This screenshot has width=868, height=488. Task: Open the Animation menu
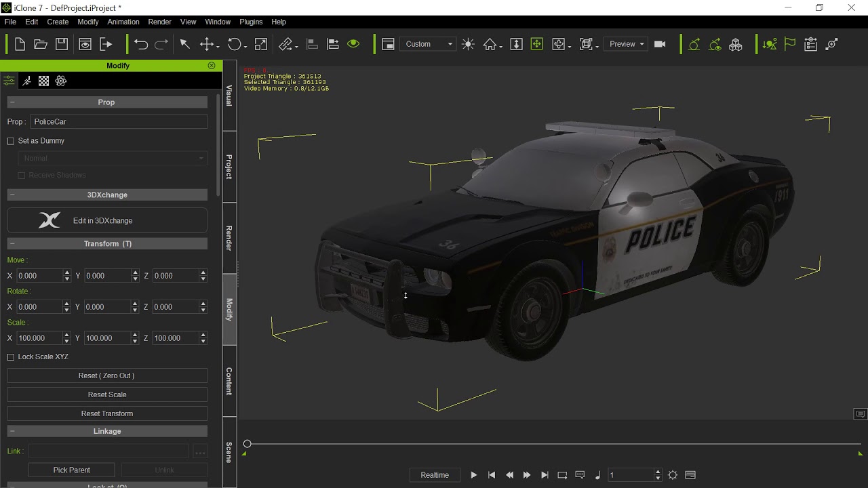tap(123, 22)
